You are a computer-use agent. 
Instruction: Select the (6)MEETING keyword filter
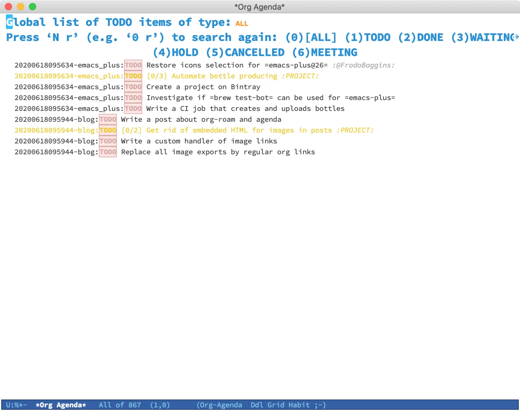(325, 52)
